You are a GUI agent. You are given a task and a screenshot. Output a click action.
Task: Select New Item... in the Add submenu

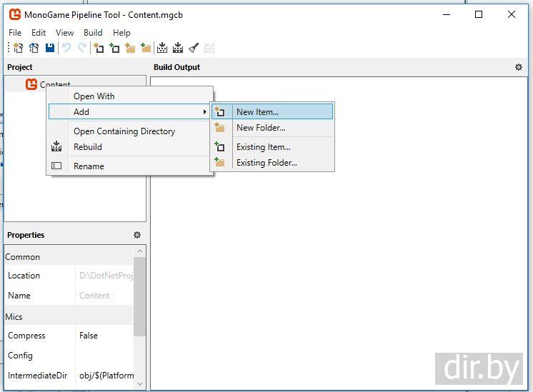pos(257,112)
